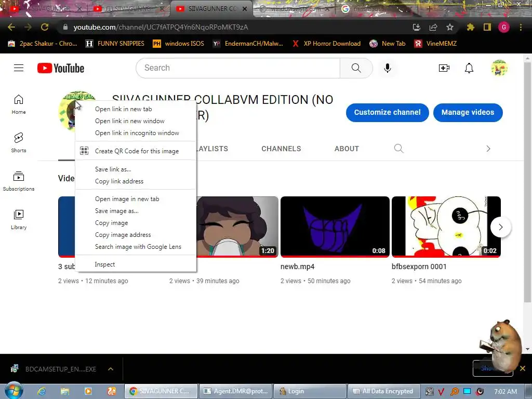532x399 pixels.
Task: Go to YouTube home via logo
Action: (61, 68)
